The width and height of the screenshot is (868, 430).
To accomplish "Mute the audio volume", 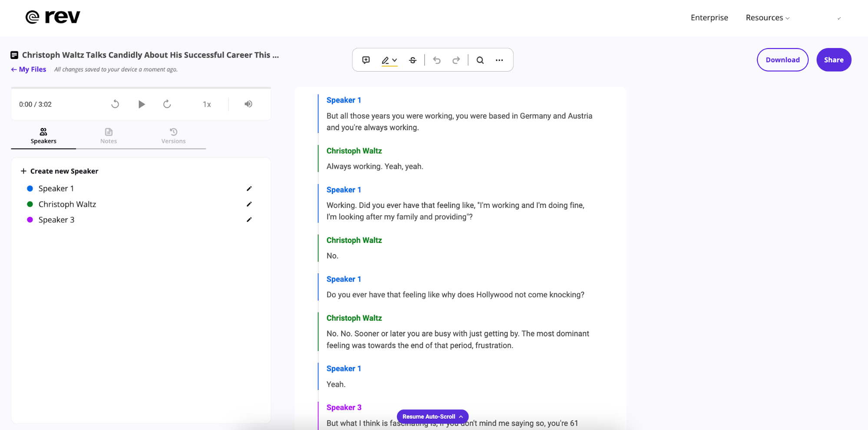I will pyautogui.click(x=248, y=104).
